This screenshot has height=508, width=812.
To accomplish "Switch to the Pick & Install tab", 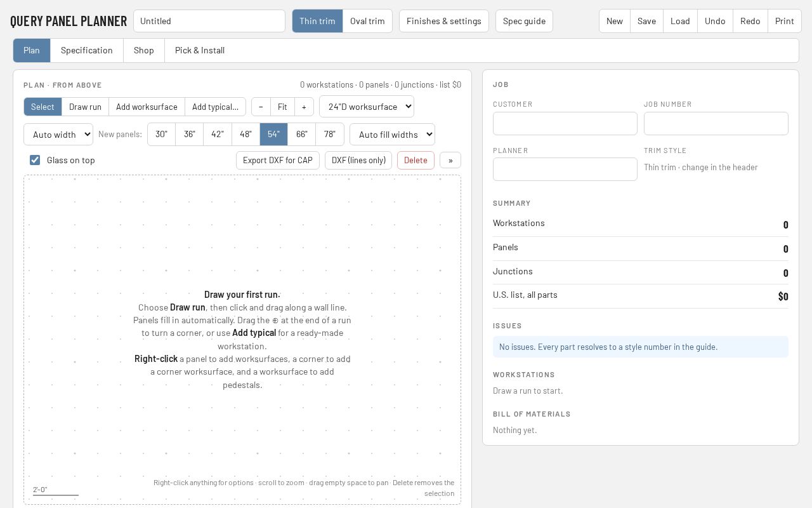I will click(x=200, y=50).
